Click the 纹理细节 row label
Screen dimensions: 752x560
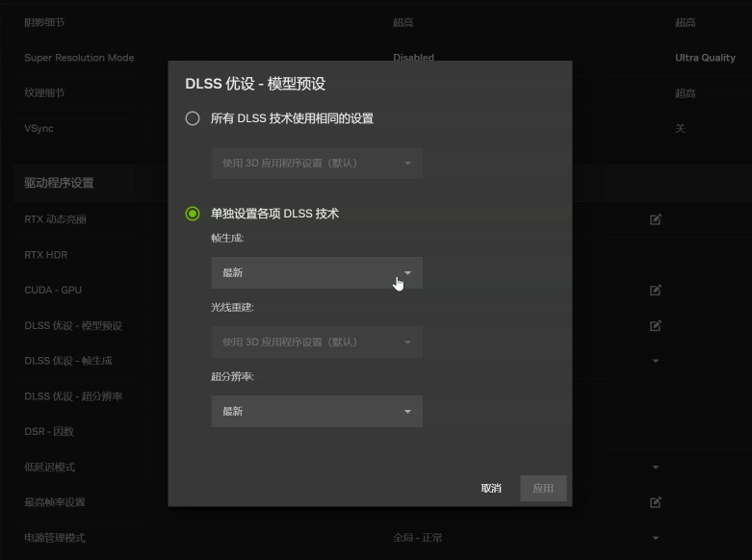point(44,93)
